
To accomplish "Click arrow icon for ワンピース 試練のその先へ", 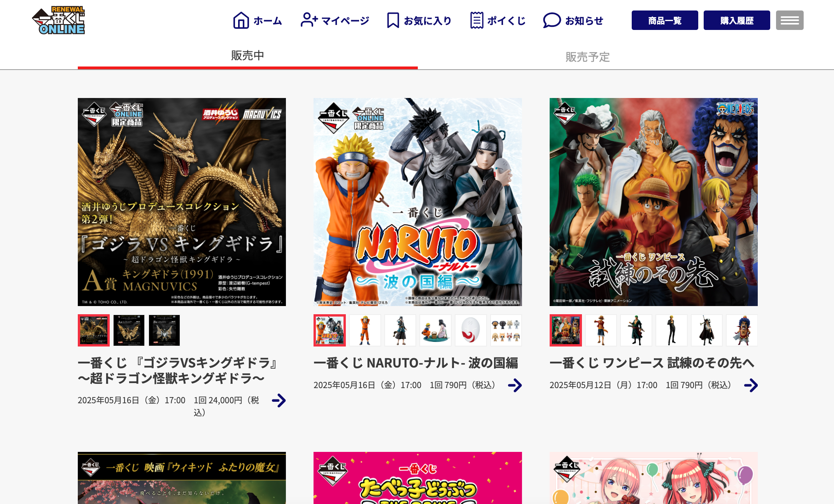I will pyautogui.click(x=751, y=385).
